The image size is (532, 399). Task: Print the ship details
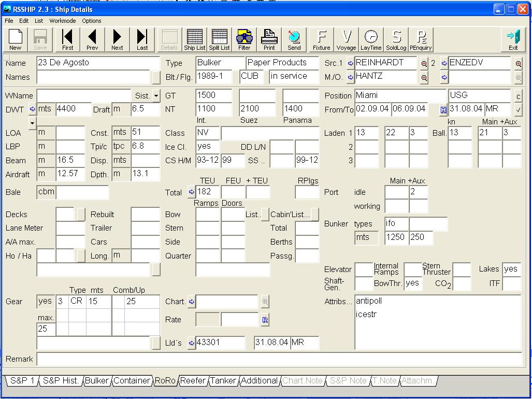269,40
